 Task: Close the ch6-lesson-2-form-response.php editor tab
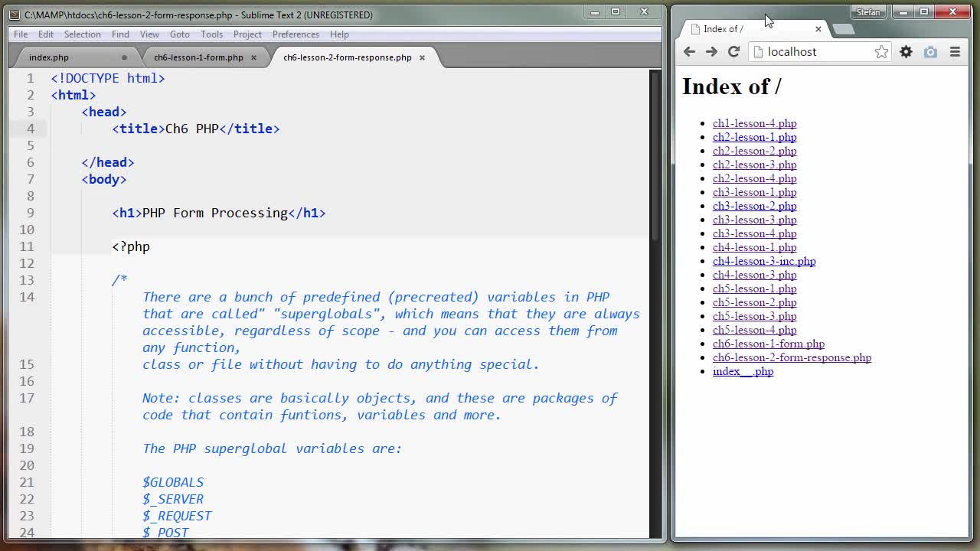coord(421,57)
